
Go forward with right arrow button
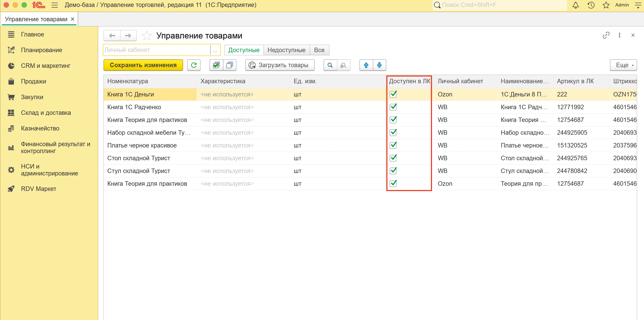(128, 36)
